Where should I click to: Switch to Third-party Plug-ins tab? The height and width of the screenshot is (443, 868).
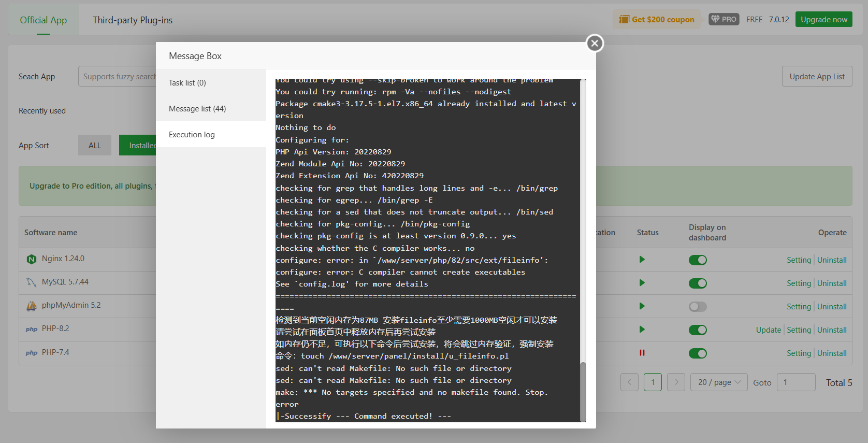133,20
